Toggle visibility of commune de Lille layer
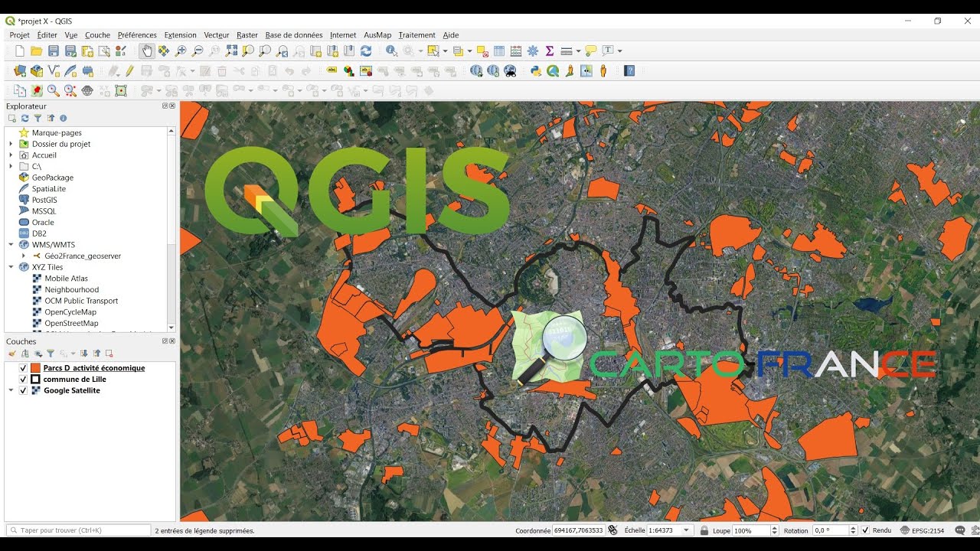The width and height of the screenshot is (980, 551). tap(23, 380)
